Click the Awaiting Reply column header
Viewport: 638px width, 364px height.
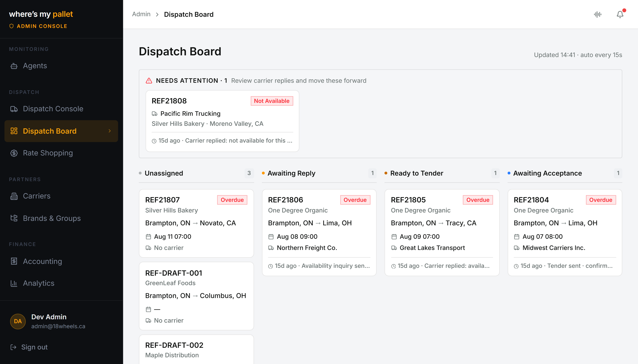coord(319,173)
